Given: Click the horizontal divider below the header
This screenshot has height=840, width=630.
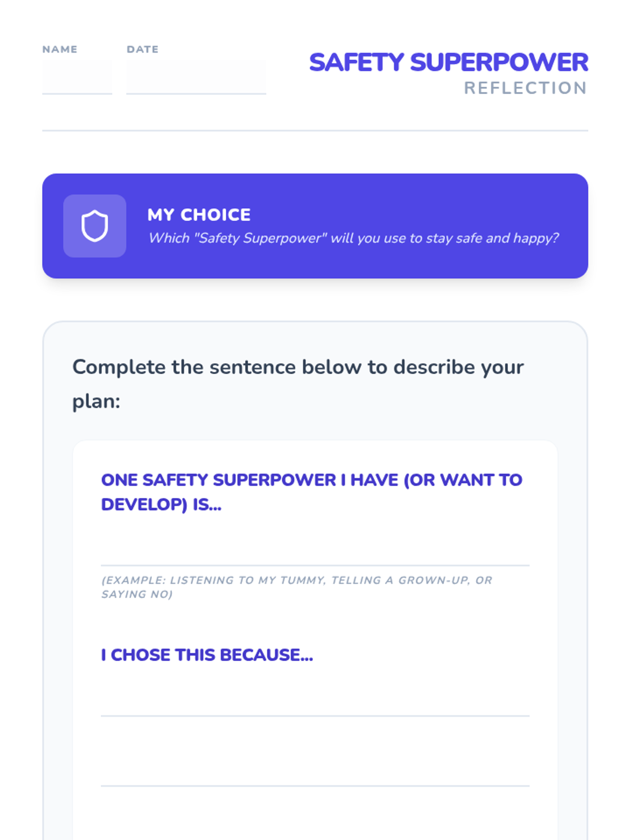Looking at the screenshot, I should click(315, 131).
